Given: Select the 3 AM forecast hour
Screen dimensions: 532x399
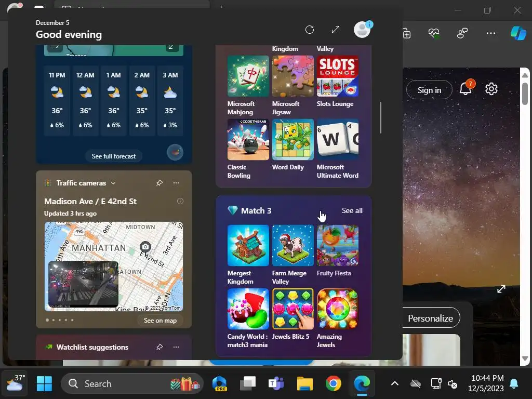Looking at the screenshot, I should pyautogui.click(x=170, y=100).
